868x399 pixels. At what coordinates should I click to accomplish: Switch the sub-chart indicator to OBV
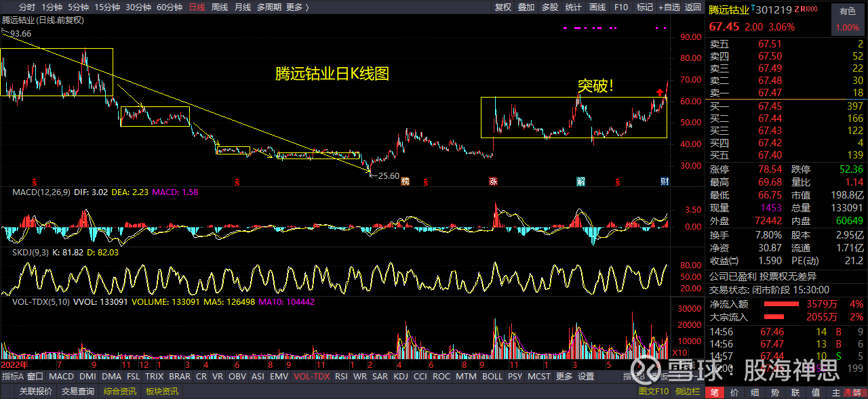(x=237, y=377)
